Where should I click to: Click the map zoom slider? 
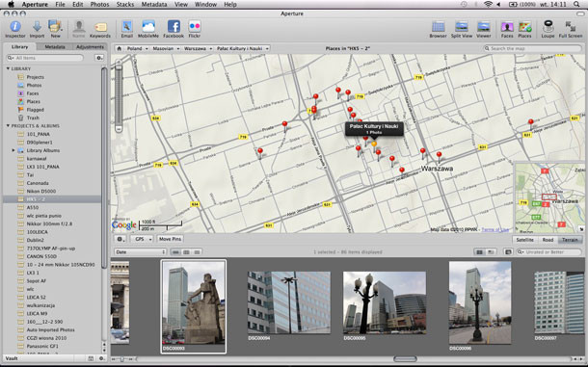click(x=119, y=96)
